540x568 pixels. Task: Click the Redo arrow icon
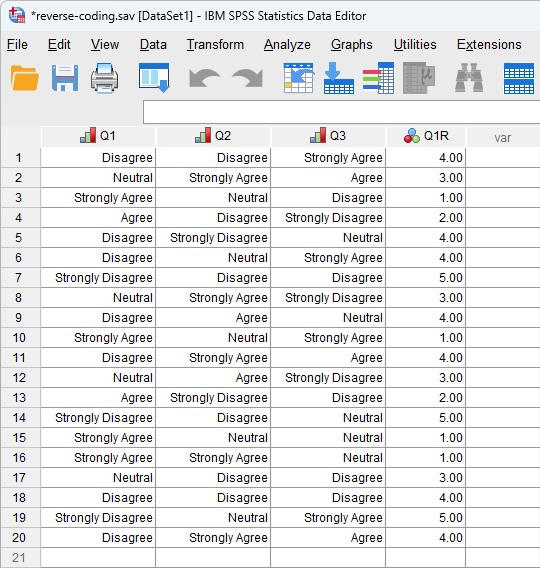247,78
